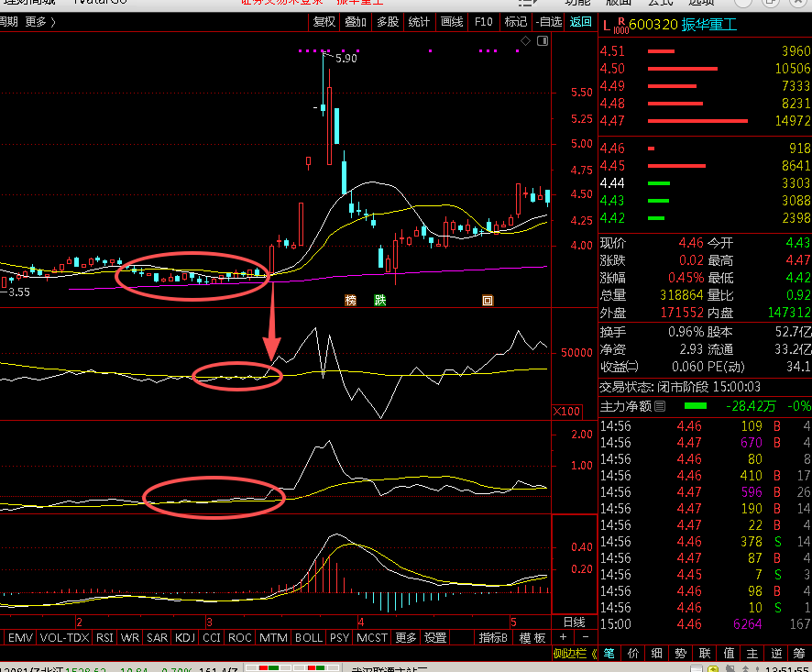Image resolution: width=812 pixels, height=672 pixels.
Task: Click bid price 4.44 row
Action: pos(705,183)
